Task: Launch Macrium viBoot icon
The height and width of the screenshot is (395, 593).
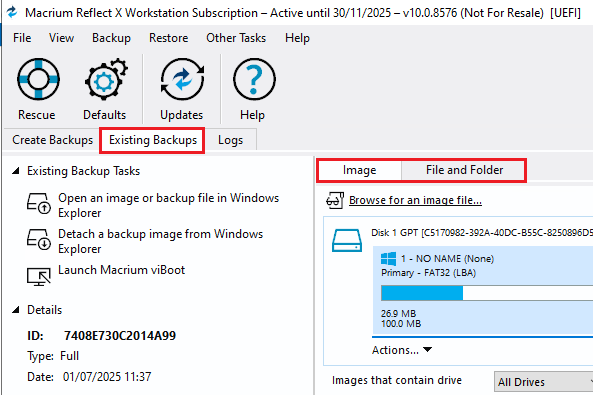Action: tap(39, 277)
